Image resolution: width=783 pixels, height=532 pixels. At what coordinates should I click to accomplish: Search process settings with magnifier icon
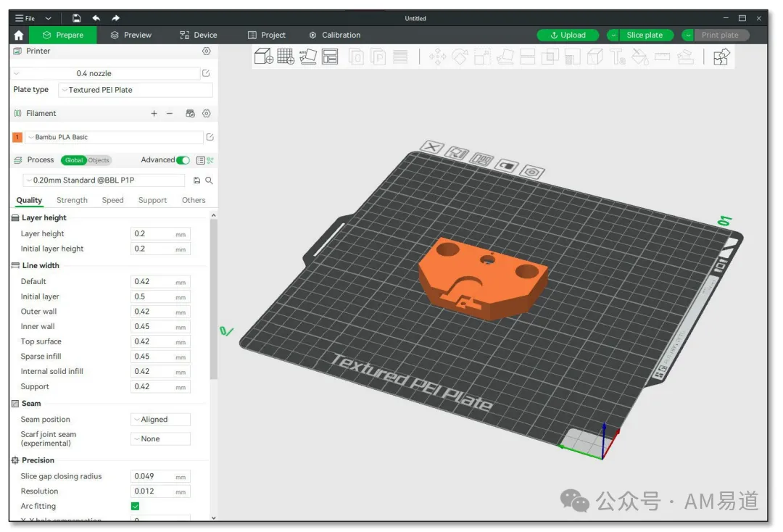(210, 180)
